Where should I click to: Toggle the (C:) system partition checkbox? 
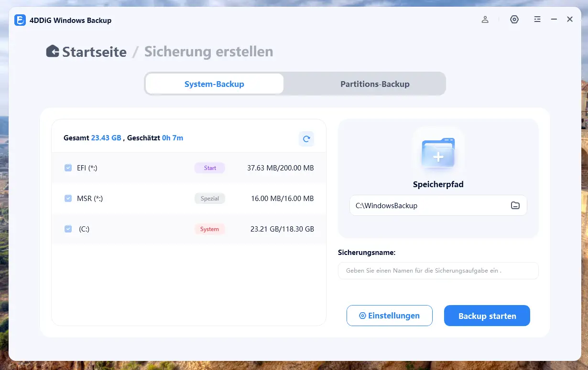tap(68, 229)
